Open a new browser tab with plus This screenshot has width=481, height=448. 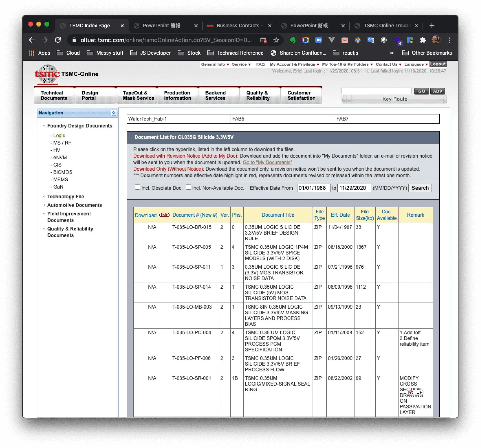(432, 26)
